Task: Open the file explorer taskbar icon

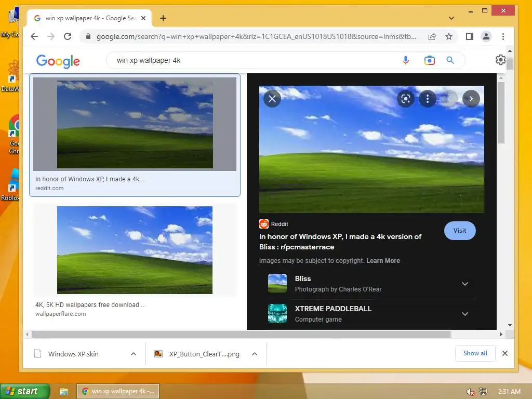Action: 63,391
